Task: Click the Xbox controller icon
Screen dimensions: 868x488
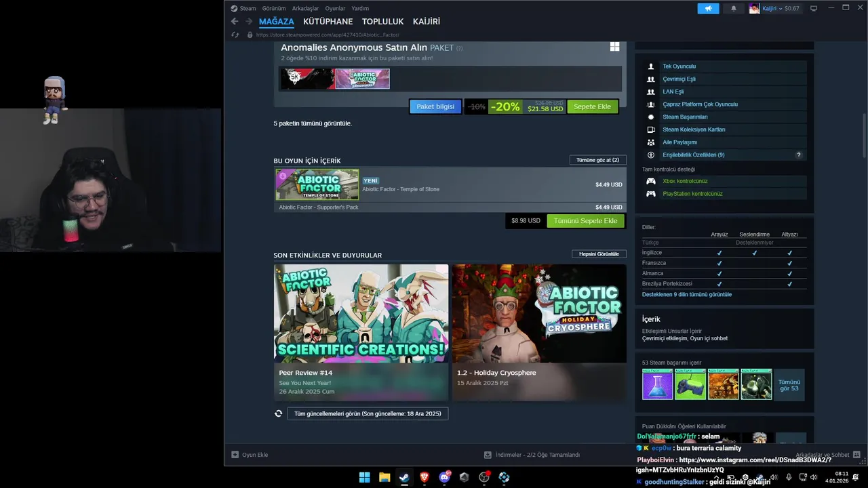Action: click(x=651, y=181)
